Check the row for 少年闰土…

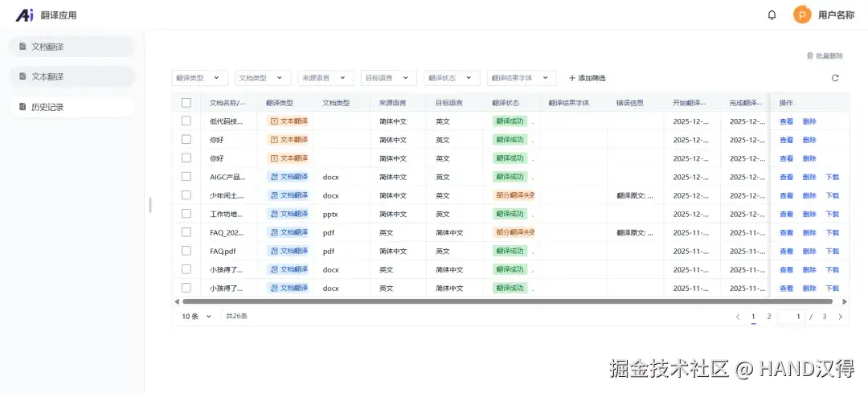point(186,194)
